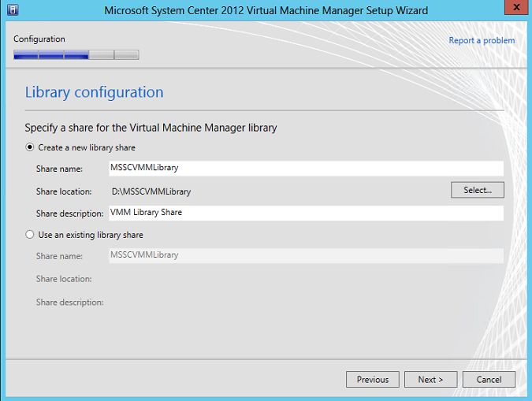532x401 pixels.
Task: Click the Configuration progress bar
Action: pyautogui.click(x=76, y=54)
